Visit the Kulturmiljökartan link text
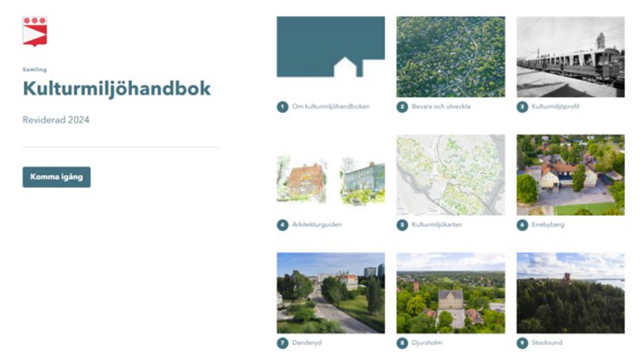This screenshot has height=363, width=644. pyautogui.click(x=437, y=224)
